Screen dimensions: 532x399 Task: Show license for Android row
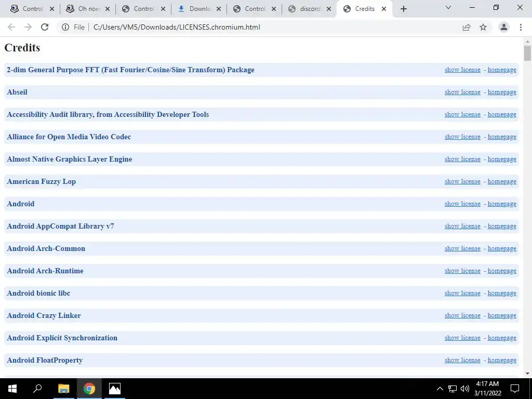click(462, 204)
